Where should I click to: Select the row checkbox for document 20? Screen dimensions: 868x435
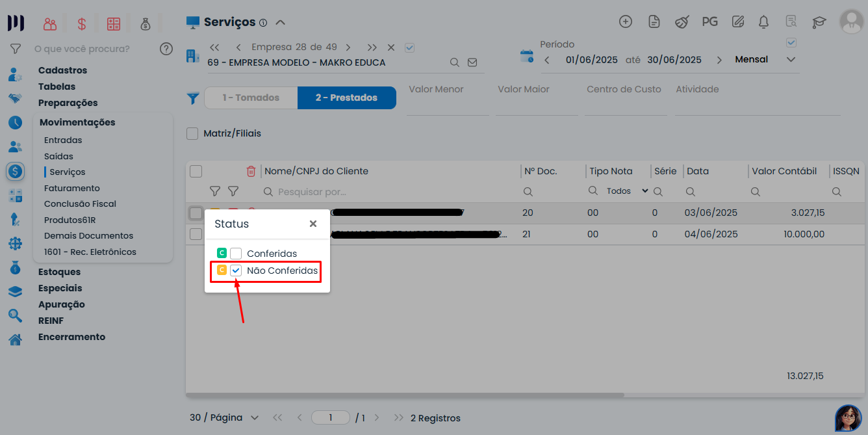(x=196, y=213)
